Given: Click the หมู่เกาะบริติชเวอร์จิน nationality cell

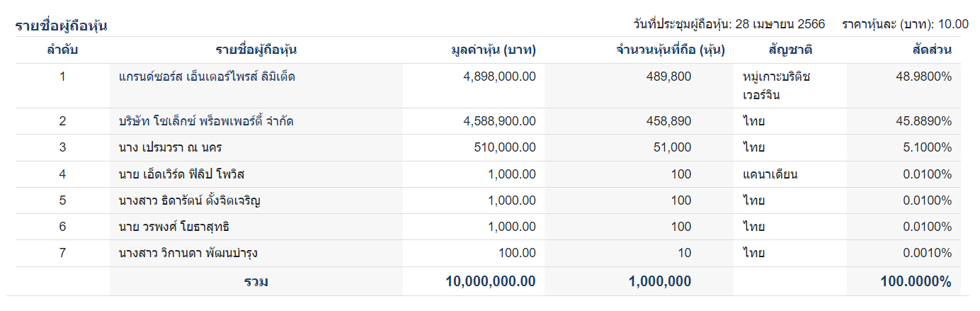Looking at the screenshot, I should (x=772, y=86).
